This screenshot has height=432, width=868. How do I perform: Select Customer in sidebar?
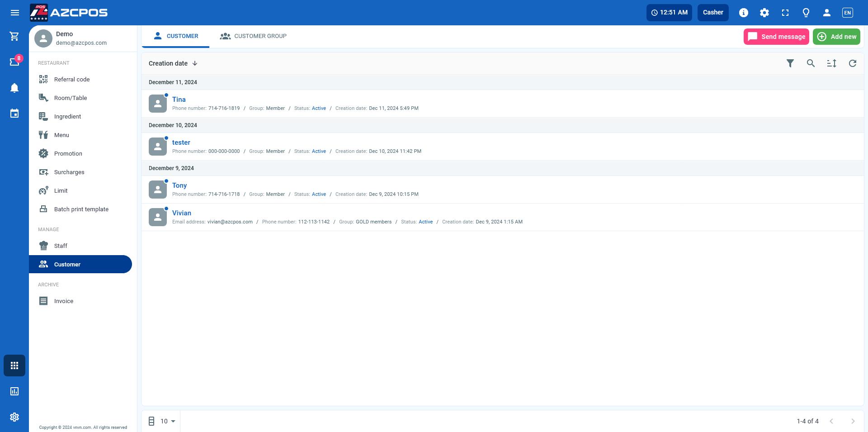point(80,264)
